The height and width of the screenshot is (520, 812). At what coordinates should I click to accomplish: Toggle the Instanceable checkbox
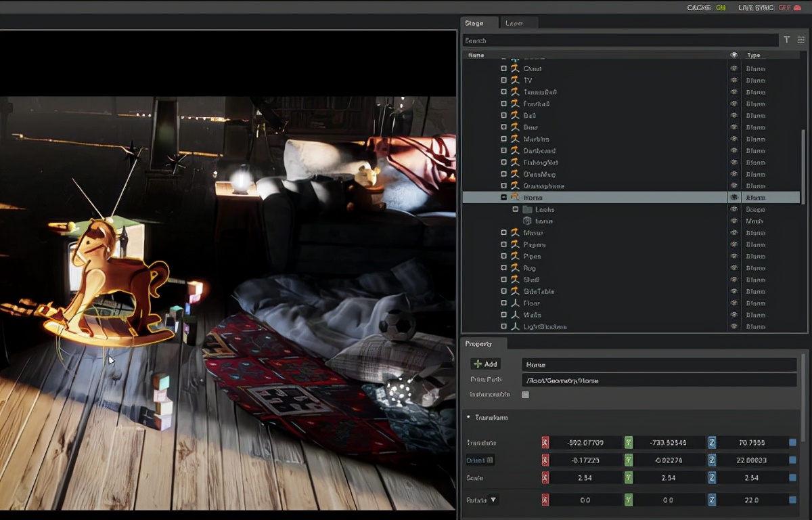tap(525, 395)
